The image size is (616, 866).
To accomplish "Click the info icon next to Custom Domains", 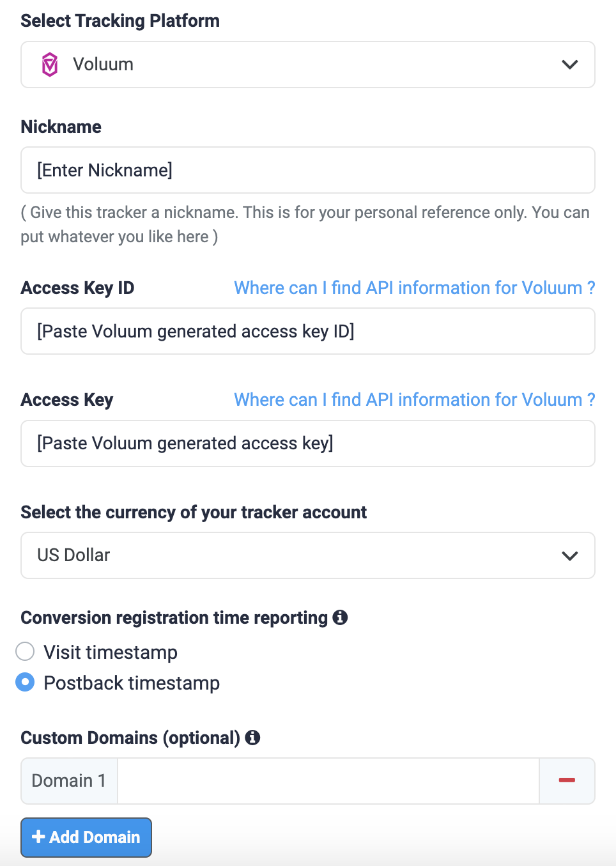I will pyautogui.click(x=252, y=738).
